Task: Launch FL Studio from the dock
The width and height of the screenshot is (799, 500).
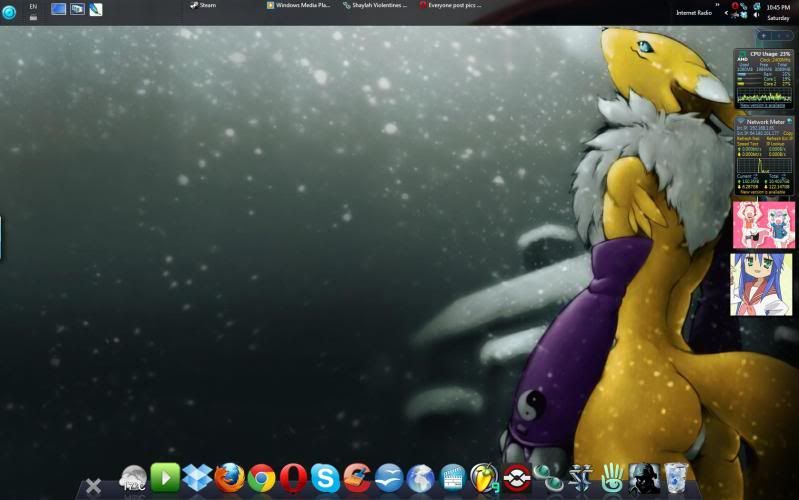Action: pos(484,478)
